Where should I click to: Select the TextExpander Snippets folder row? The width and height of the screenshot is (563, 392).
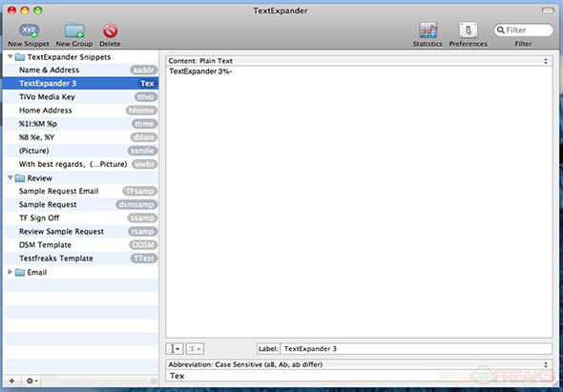point(80,56)
